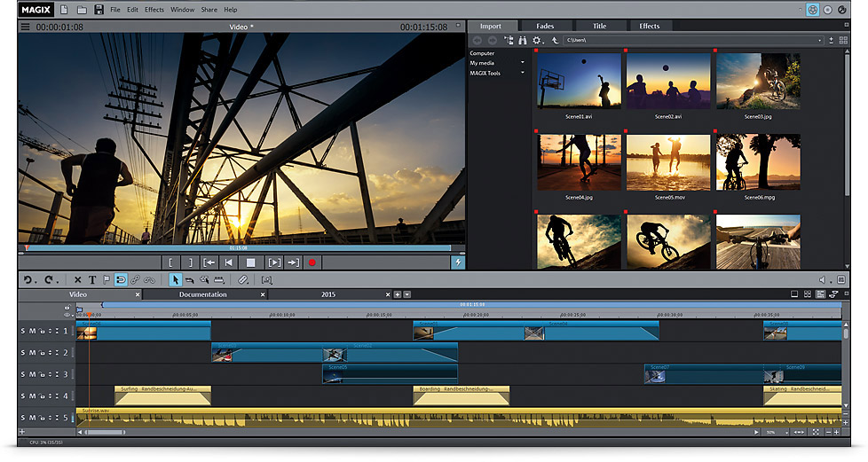
Task: Switch to the Fades tab
Action: (x=545, y=26)
